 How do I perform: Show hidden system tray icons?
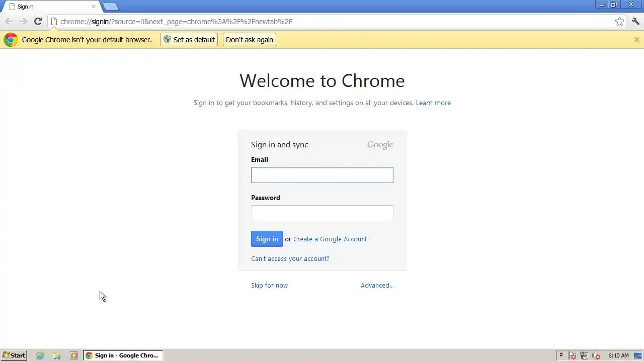(x=561, y=355)
